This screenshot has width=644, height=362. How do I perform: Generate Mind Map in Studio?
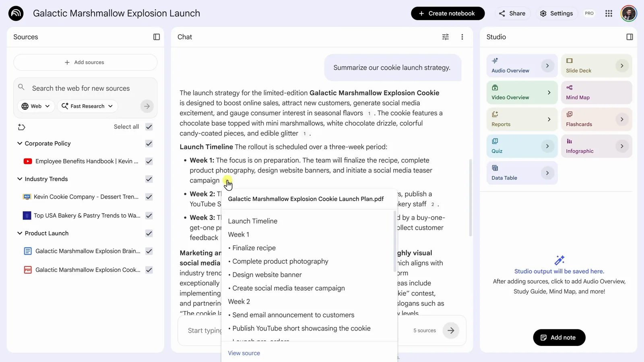click(597, 93)
